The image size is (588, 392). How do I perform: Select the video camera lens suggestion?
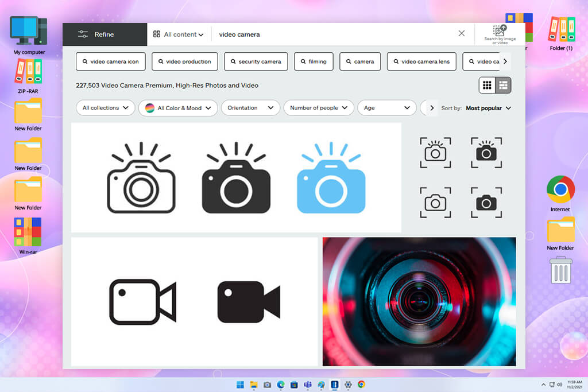coord(421,61)
